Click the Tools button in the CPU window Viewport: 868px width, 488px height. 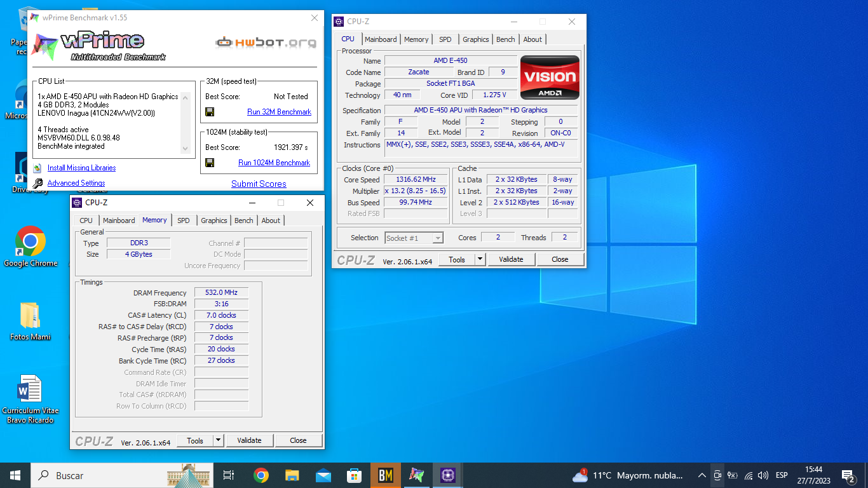coord(457,259)
